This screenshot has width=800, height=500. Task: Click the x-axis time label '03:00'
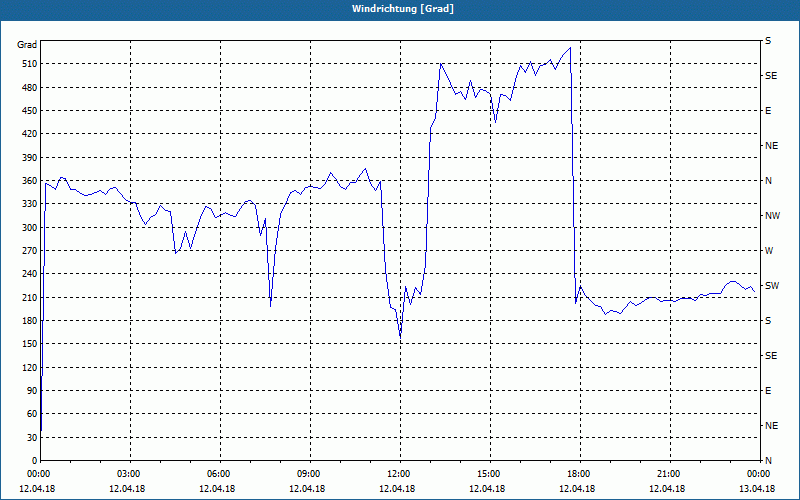click(x=127, y=473)
